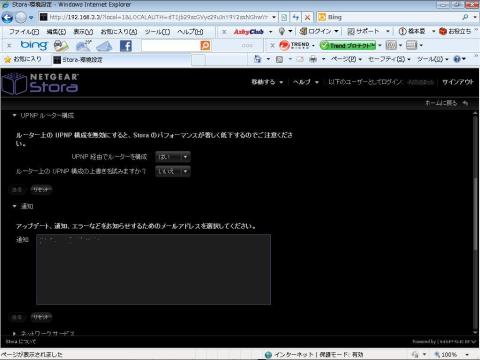
Task: Click the お役立ち toolbar button
Action: point(455,31)
